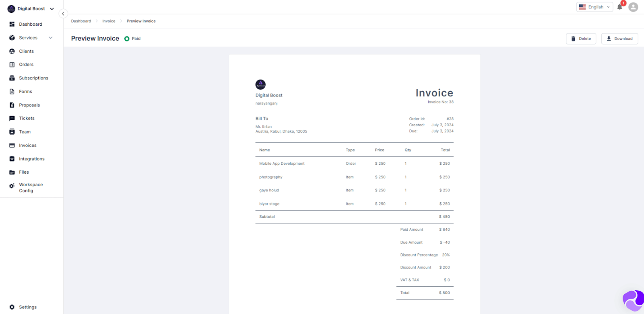Click the Digital Boost workspace logo
644x314 pixels.
coord(11,9)
